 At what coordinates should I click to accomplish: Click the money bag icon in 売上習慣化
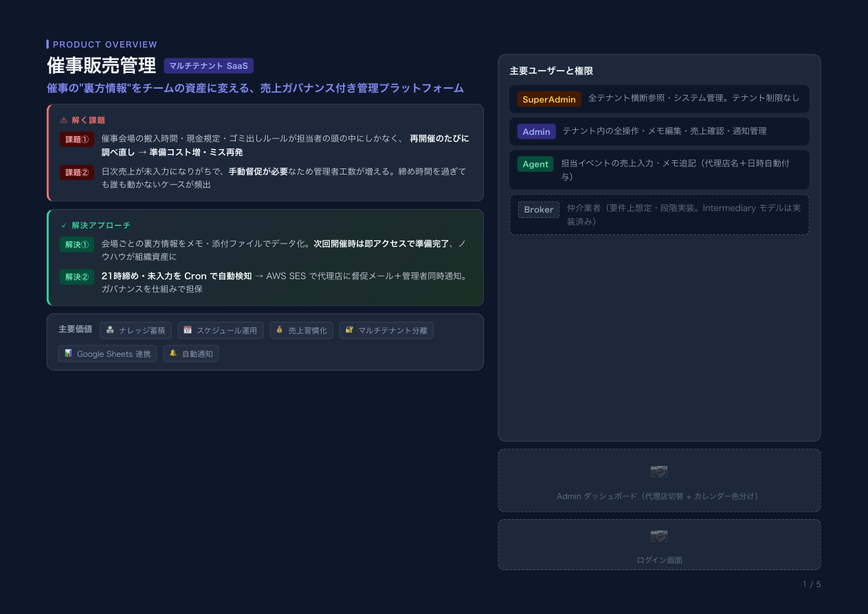point(280,330)
